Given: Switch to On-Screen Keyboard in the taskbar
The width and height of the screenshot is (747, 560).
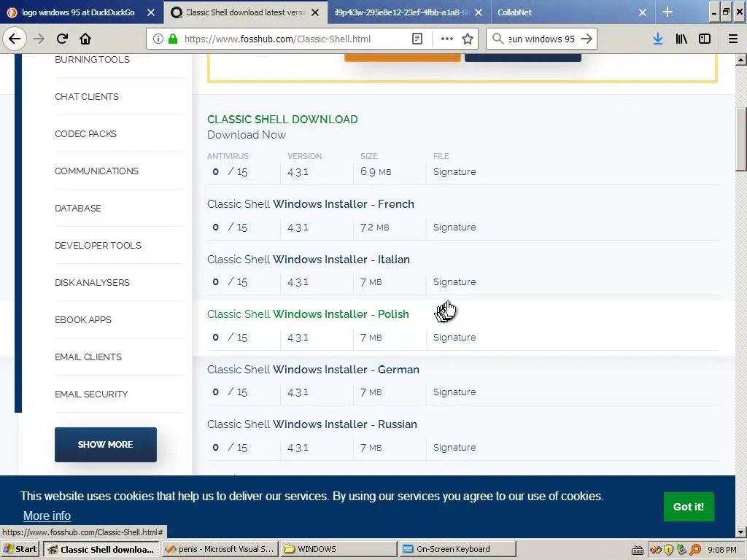Looking at the screenshot, I should click(457, 549).
